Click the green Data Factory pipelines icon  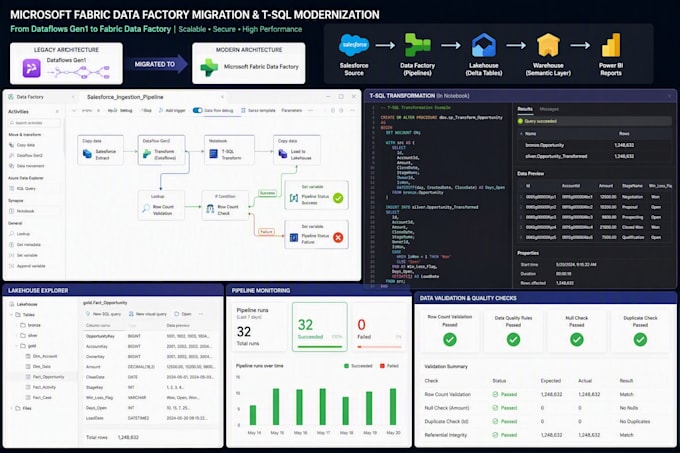(x=417, y=45)
